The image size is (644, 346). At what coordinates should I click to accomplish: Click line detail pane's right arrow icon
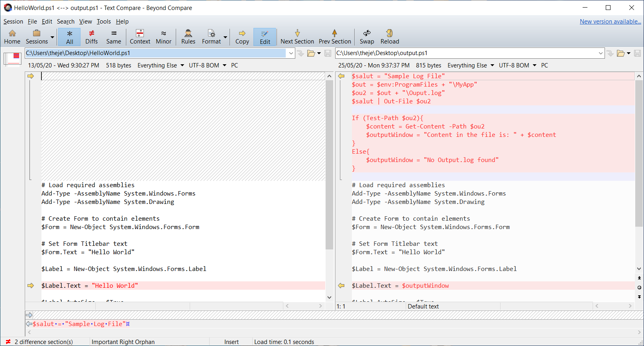coord(29,315)
